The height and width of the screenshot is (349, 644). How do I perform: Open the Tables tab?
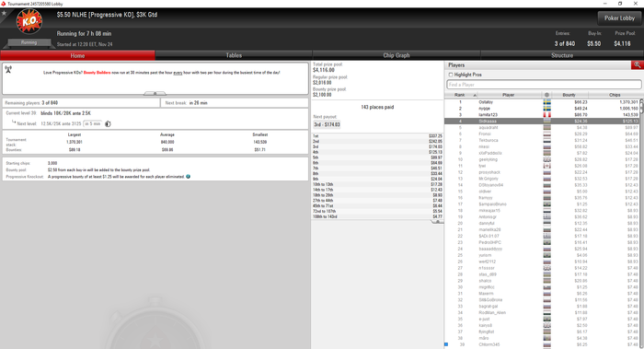point(234,55)
